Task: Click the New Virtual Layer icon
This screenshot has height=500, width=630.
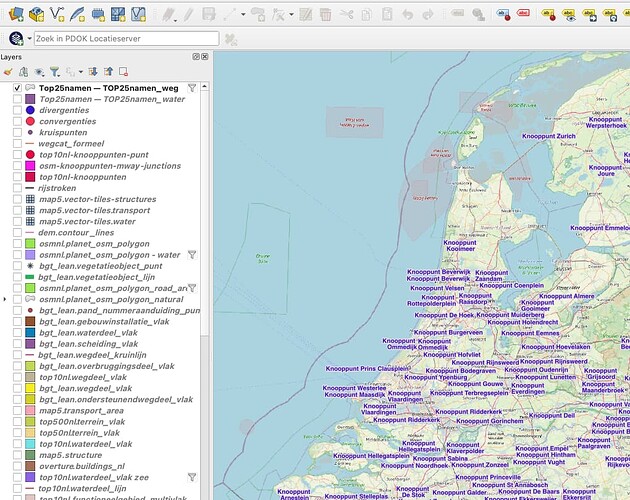Action: point(138,14)
